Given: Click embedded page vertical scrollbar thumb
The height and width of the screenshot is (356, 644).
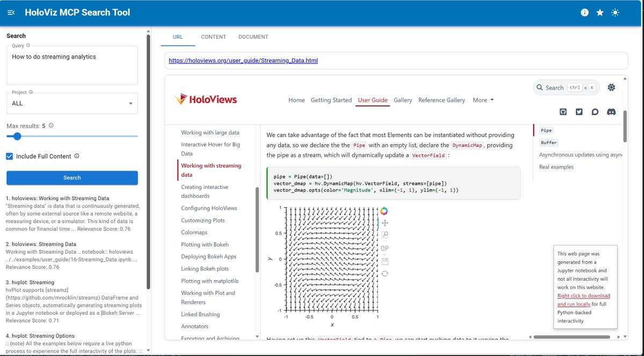Looking at the screenshot, I should click(625, 126).
